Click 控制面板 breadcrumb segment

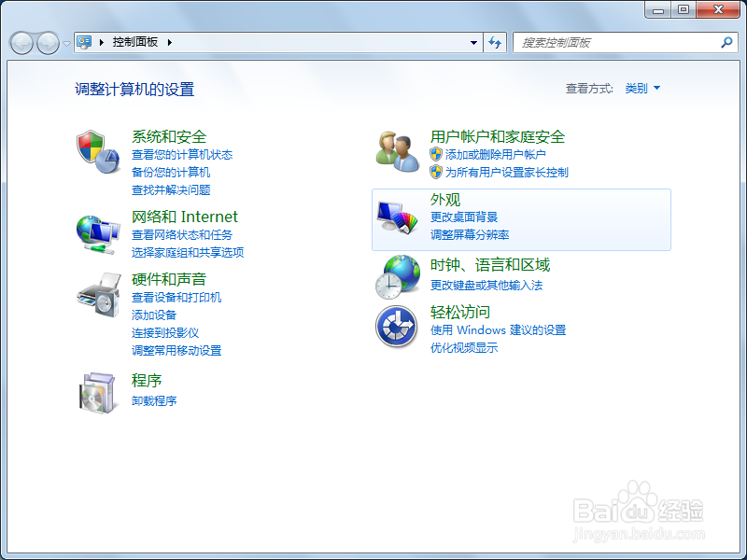tap(134, 42)
